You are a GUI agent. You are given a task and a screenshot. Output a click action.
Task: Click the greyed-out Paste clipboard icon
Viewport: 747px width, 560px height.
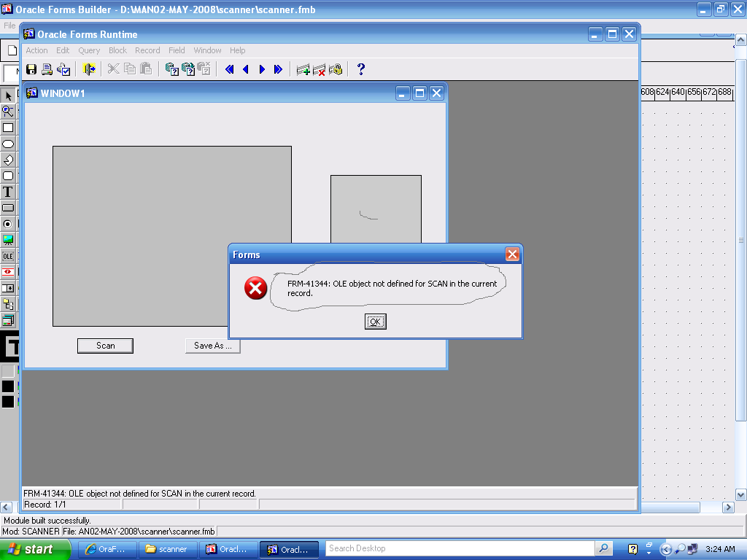tap(146, 69)
